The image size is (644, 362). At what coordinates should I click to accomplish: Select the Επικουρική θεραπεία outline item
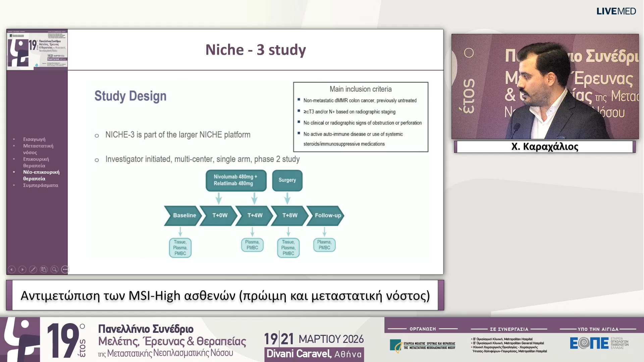tap(36, 162)
